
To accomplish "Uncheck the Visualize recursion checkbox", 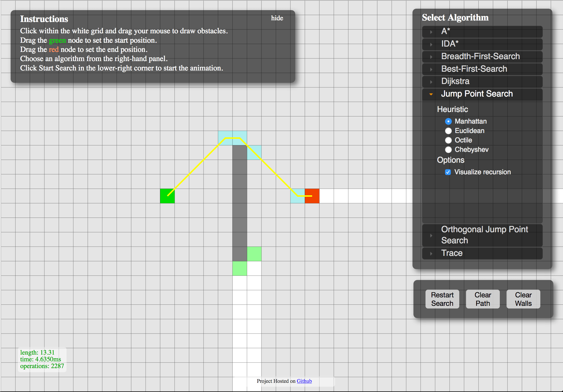I will click(448, 172).
